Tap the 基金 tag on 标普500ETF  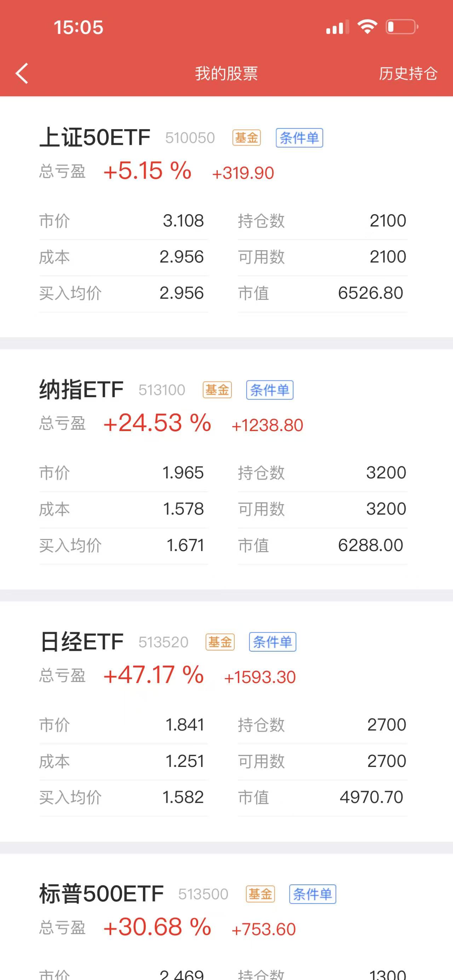260,894
